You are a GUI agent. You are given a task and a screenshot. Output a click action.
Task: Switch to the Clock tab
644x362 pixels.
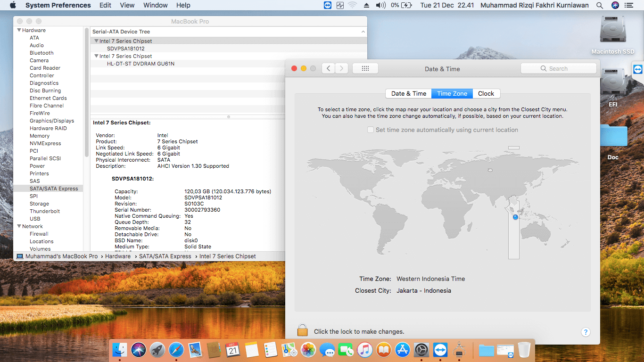coord(486,93)
